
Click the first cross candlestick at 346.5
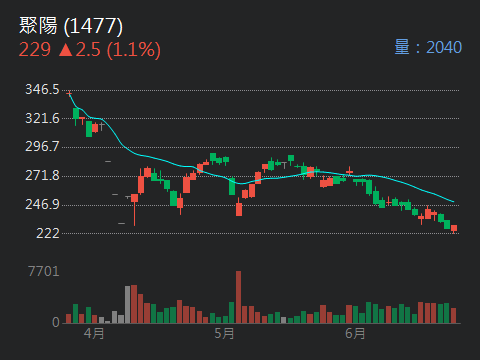[69, 94]
